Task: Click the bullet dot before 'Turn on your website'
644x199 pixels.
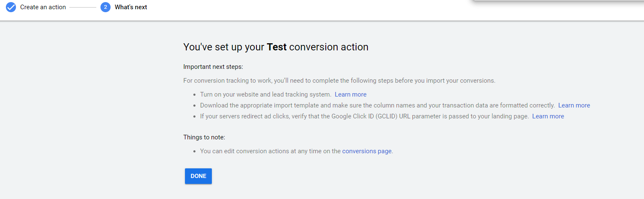Action: 194,95
